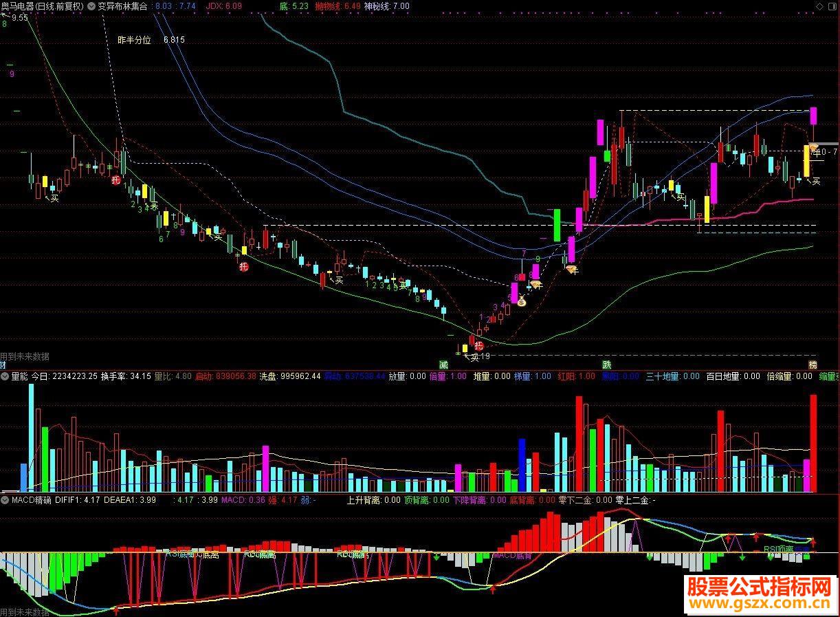
Task: Click the MACD底背 label in MACD pane
Action: point(512,554)
